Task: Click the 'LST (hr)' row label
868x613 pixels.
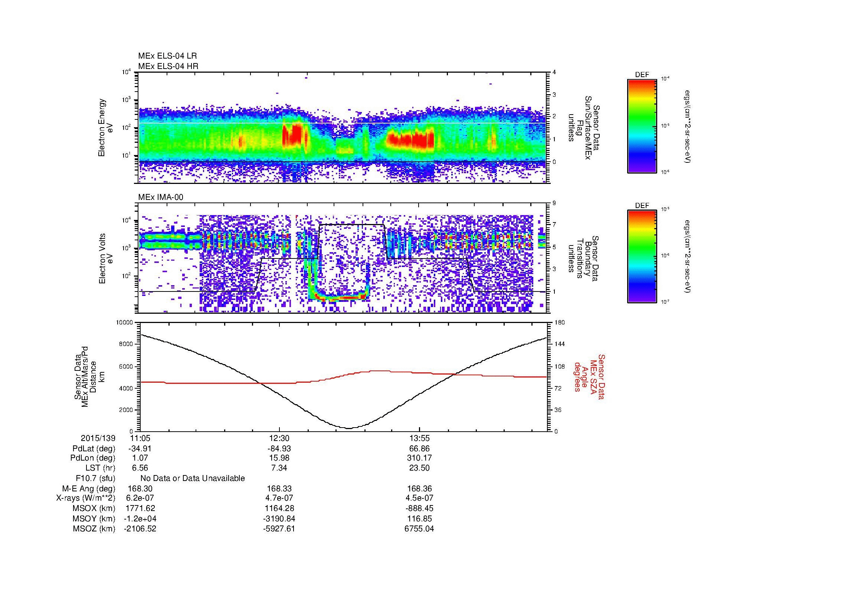Action: pyautogui.click(x=100, y=468)
